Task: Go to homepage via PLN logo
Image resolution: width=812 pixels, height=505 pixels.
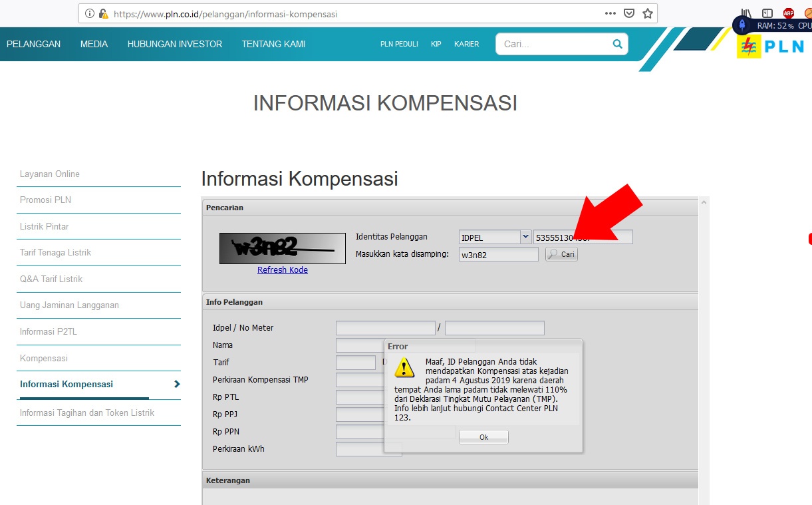Action: coord(770,47)
